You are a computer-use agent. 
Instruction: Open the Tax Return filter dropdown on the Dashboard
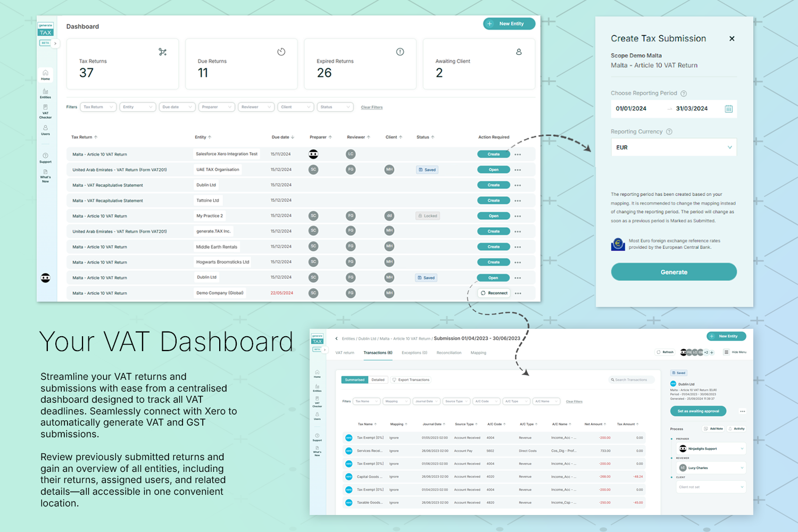point(98,107)
